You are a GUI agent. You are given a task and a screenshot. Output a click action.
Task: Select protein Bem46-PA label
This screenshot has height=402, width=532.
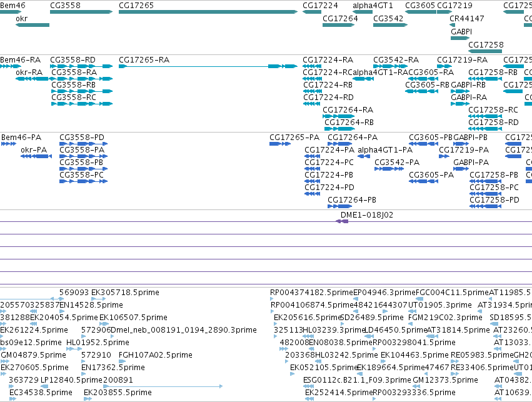coord(21,138)
